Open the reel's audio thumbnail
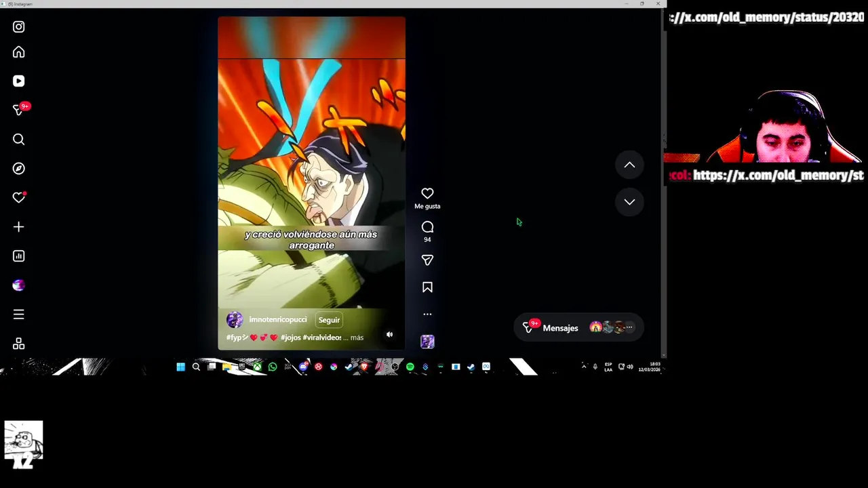The height and width of the screenshot is (488, 868). click(x=427, y=342)
